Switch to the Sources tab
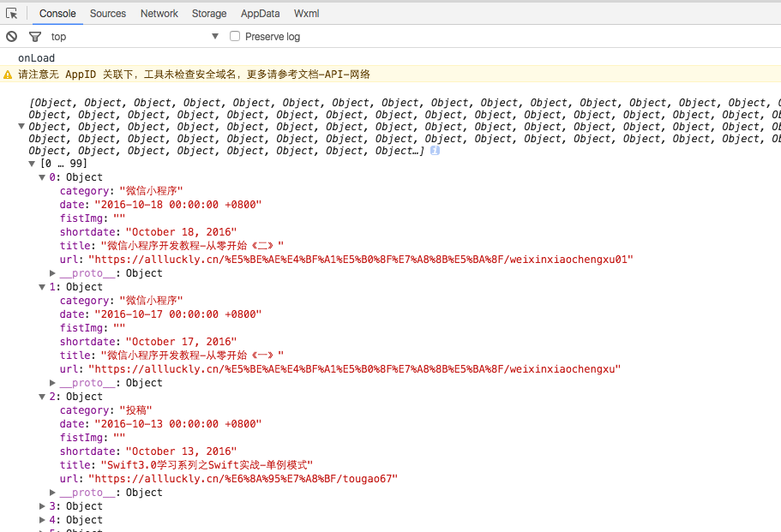Screen dimensions: 781x532 click(x=107, y=14)
